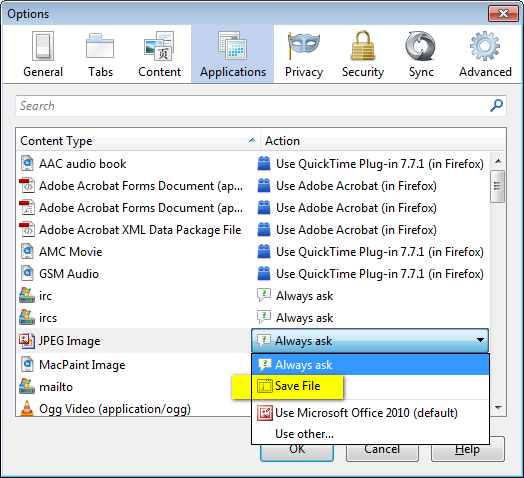Image resolution: width=524 pixels, height=478 pixels.
Task: Sort by the Content Type column header
Action: coord(138,141)
